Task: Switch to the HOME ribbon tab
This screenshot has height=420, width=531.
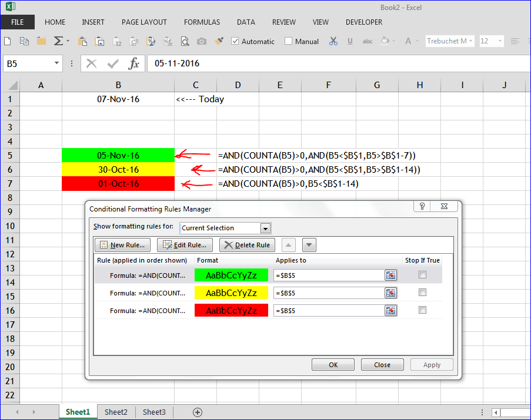Action: tap(55, 22)
